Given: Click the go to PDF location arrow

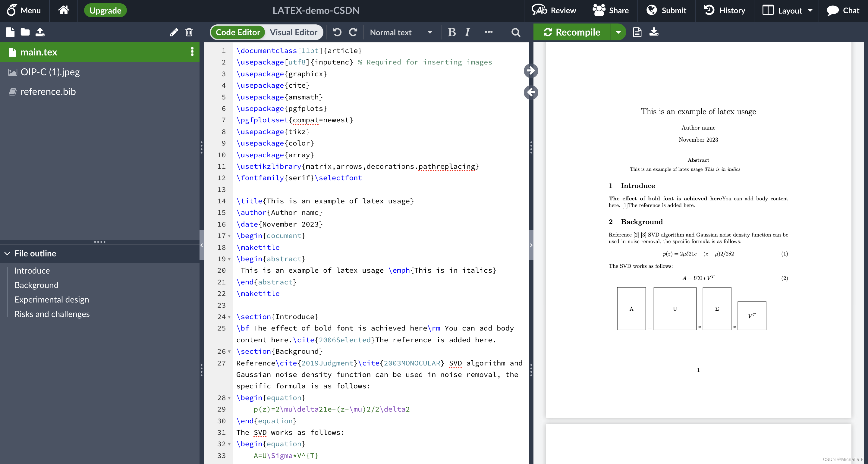Looking at the screenshot, I should point(531,71).
